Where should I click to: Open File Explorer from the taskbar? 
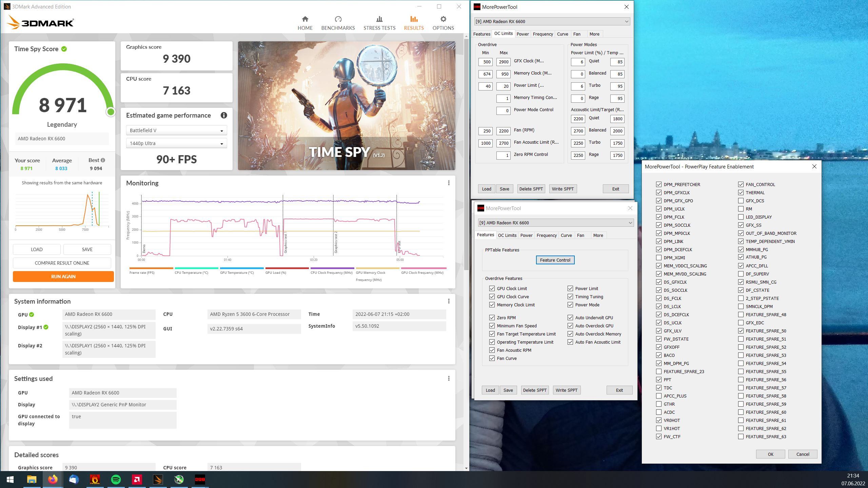pos(32,480)
